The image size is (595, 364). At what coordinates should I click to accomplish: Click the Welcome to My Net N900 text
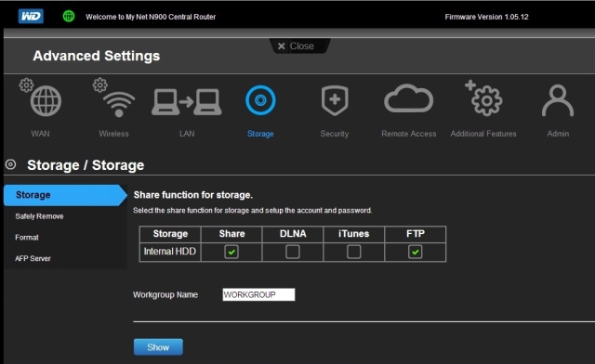(x=151, y=17)
